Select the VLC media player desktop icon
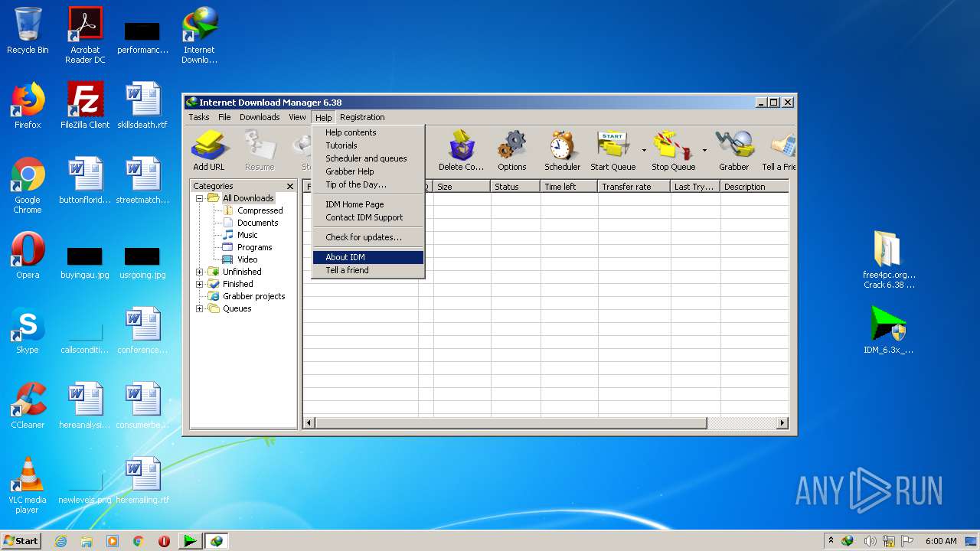 (28, 485)
